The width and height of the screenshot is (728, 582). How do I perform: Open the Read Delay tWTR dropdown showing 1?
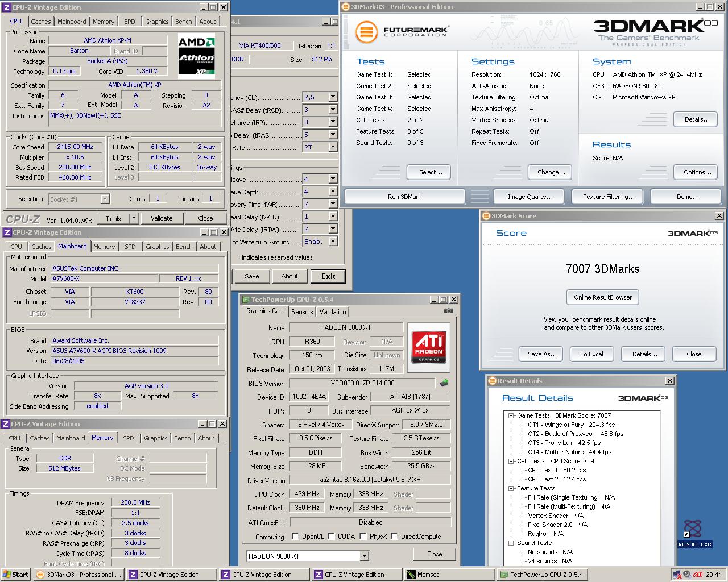[333, 217]
